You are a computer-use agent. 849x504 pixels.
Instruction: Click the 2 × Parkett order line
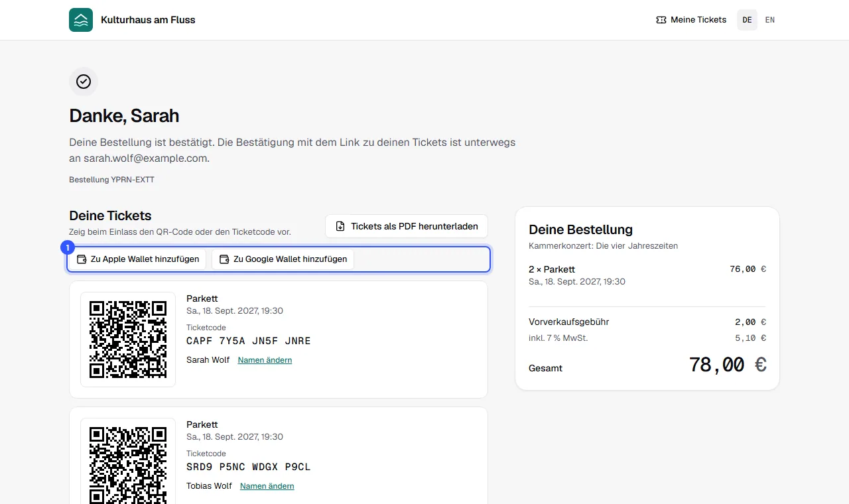coord(552,269)
